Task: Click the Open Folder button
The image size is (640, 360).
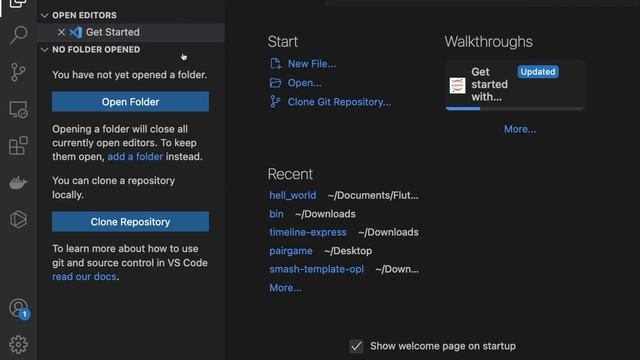Action: pos(130,102)
